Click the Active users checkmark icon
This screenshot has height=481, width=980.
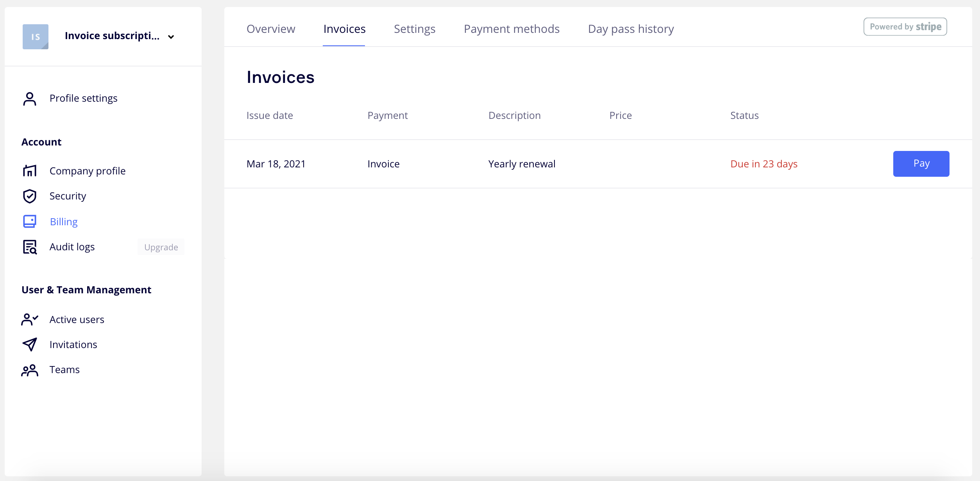pos(30,319)
